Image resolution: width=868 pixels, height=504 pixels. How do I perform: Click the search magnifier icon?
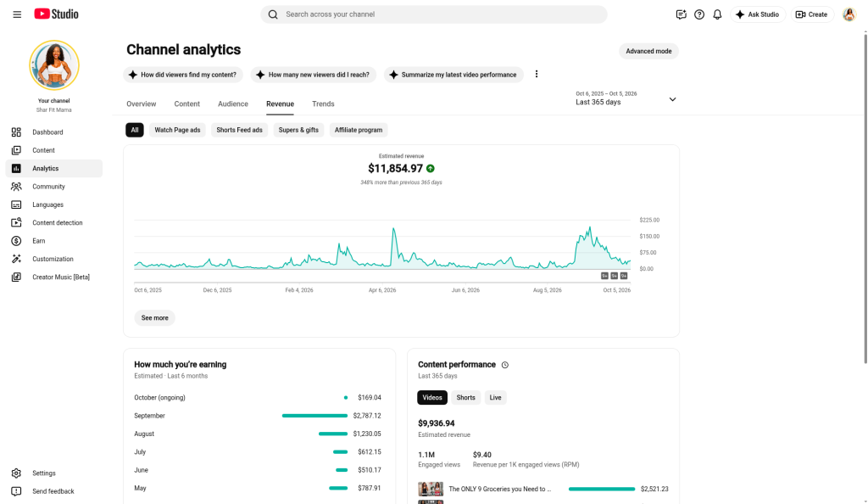273,14
